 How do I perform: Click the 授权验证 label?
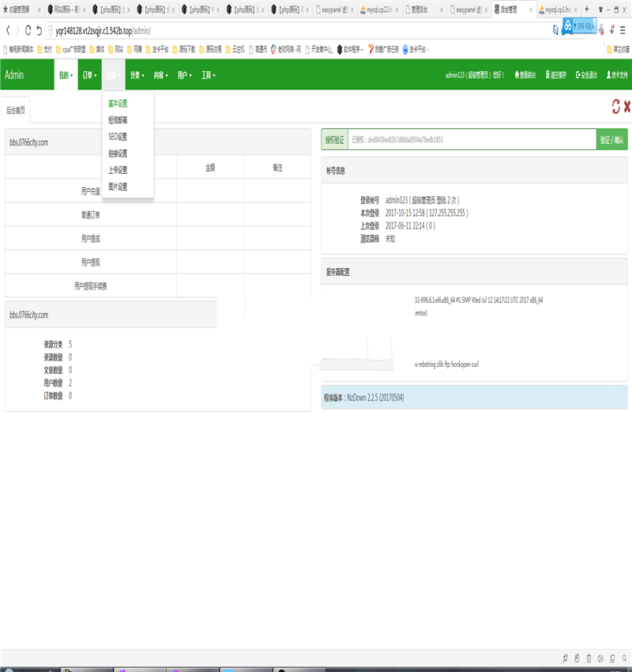coord(334,140)
